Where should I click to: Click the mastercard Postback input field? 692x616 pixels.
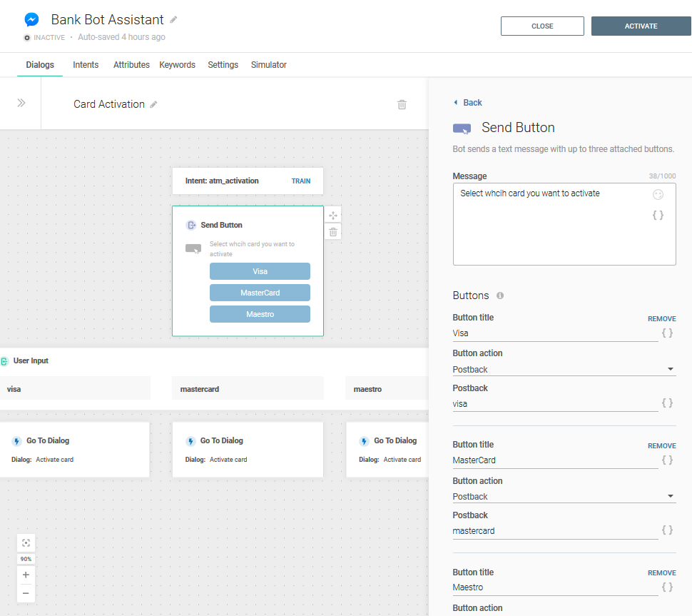pos(554,530)
